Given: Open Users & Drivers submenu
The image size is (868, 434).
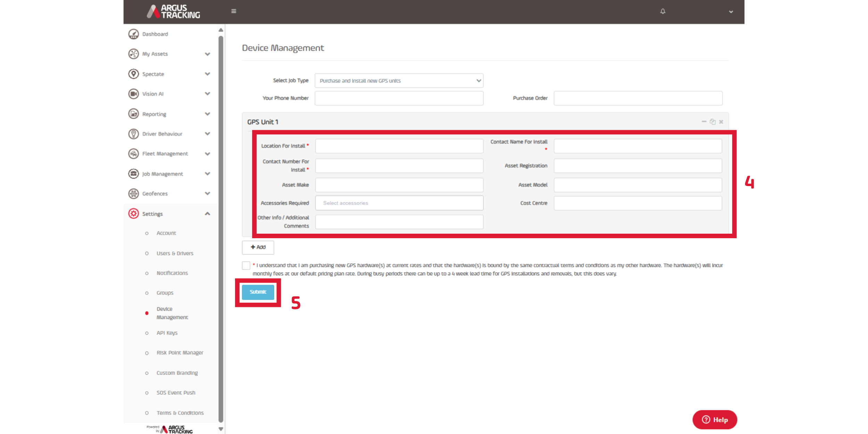Looking at the screenshot, I should pos(175,253).
